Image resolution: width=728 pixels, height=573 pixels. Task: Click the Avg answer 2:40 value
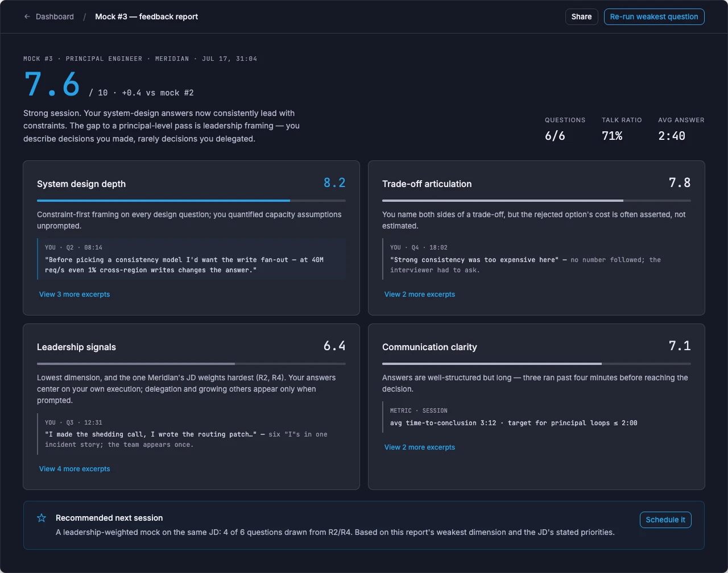[x=672, y=136]
